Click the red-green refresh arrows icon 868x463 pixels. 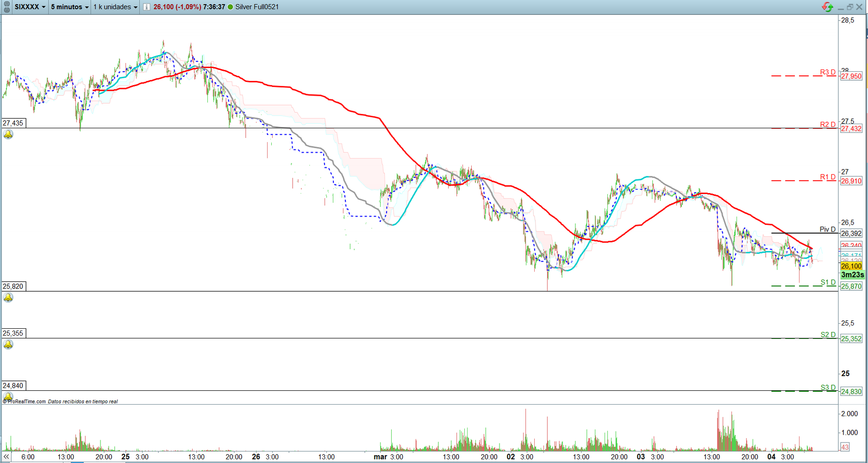tap(827, 7)
